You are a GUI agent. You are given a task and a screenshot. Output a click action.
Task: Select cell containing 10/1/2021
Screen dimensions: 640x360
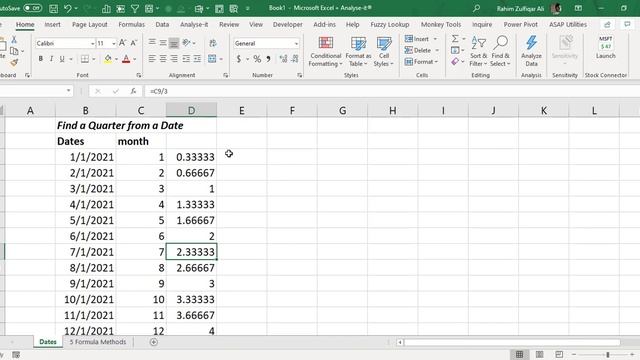click(x=86, y=299)
